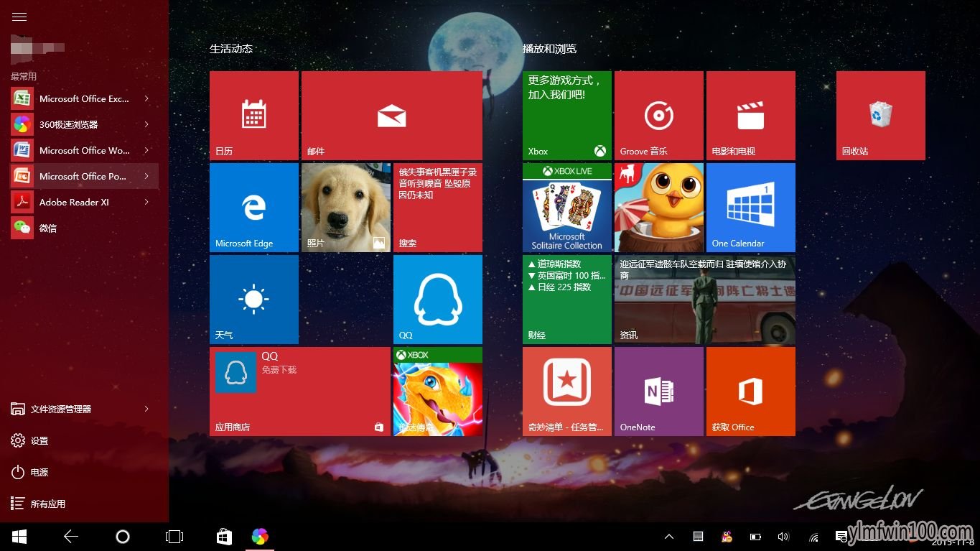Open the QQ tray icon
The height and width of the screenshot is (551, 980).
point(727,536)
